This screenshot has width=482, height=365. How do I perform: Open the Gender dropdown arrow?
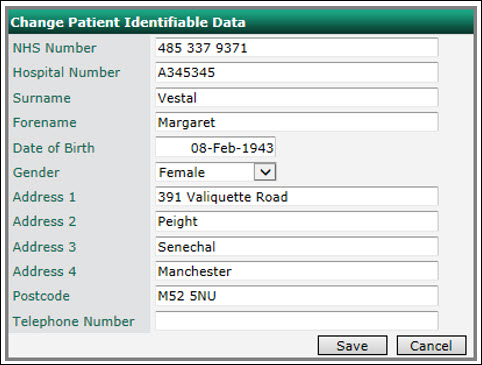pos(265,172)
